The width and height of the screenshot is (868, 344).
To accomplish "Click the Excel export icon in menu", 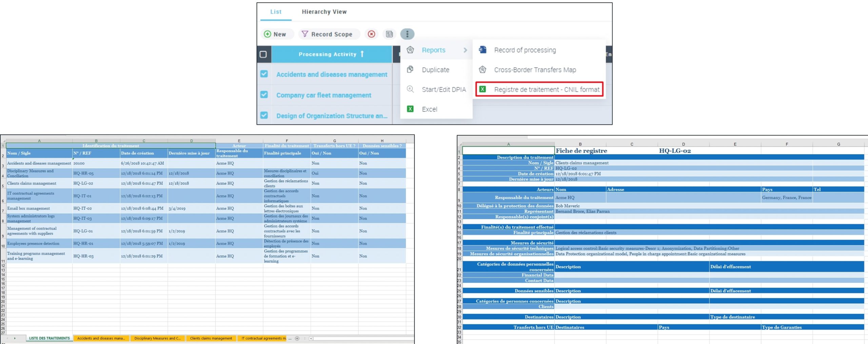I will [410, 109].
